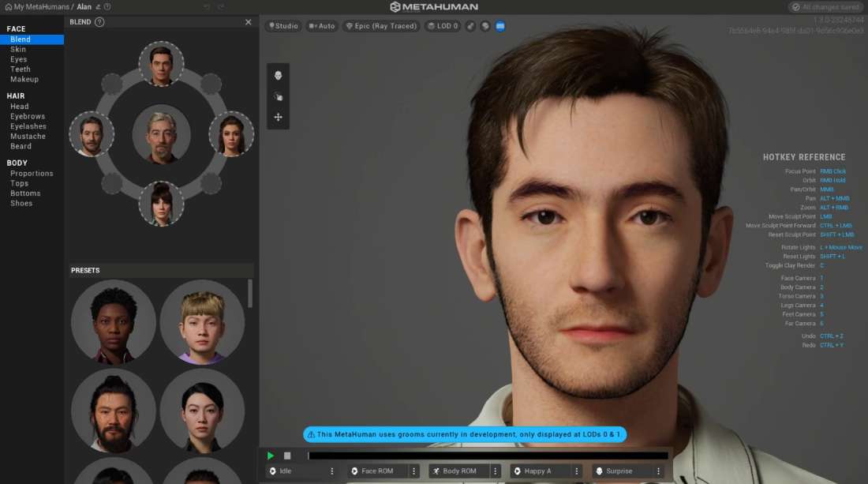868x484 pixels.
Task: Click the hair strand toggle icon after LOD 0
Action: pos(470,26)
